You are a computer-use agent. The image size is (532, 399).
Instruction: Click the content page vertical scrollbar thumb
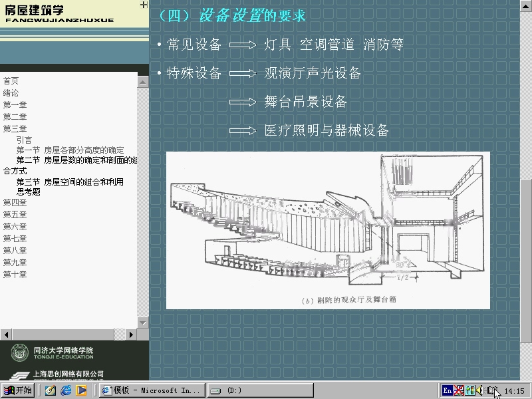point(526,261)
